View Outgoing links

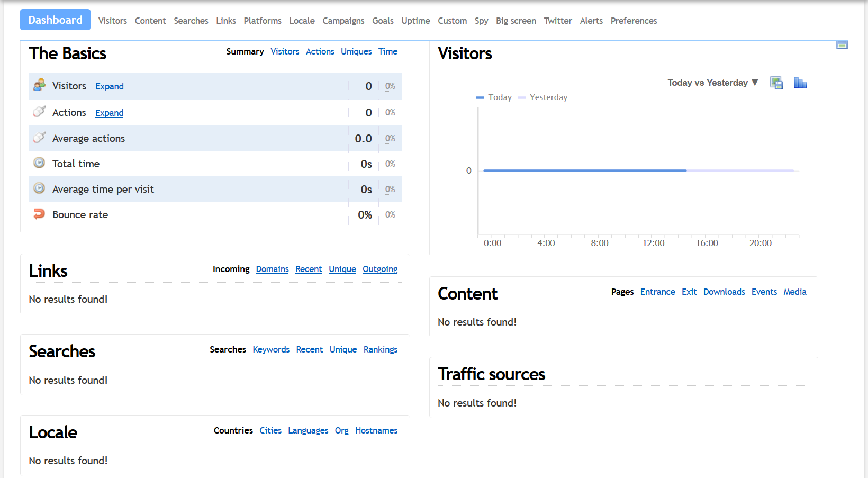tap(380, 269)
